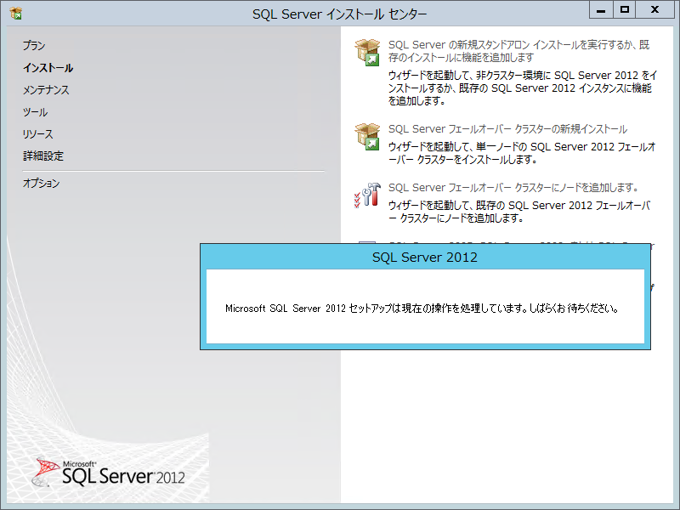Click the 既存の SQL Server 2012 フェールオーバー description

pos(519,212)
